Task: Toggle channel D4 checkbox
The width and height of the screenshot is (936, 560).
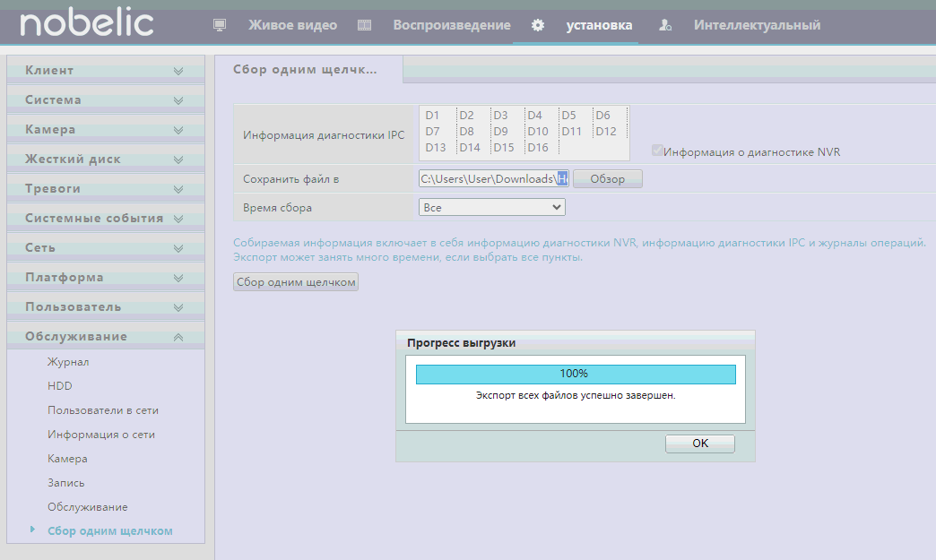Action: coord(534,115)
